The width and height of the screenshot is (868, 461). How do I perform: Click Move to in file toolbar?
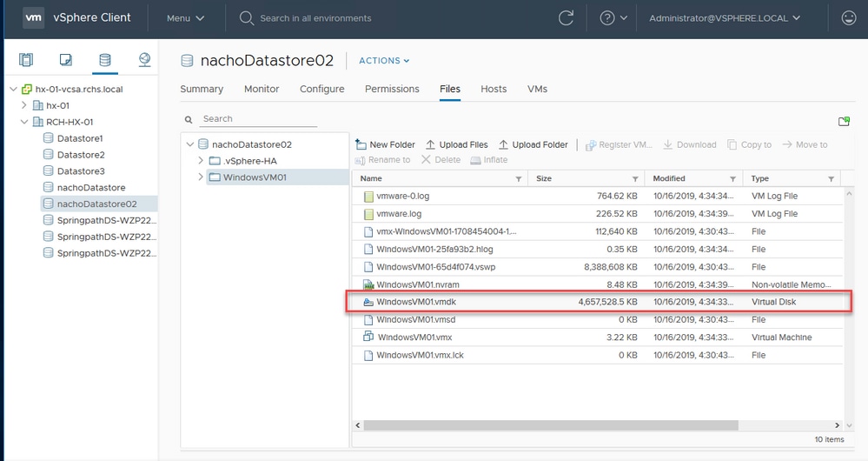[805, 144]
